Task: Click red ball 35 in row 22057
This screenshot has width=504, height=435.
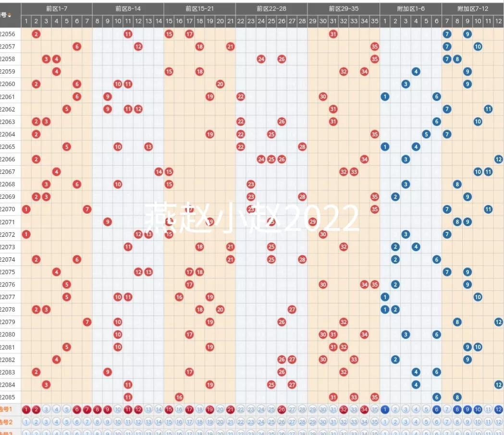Action: coord(375,47)
